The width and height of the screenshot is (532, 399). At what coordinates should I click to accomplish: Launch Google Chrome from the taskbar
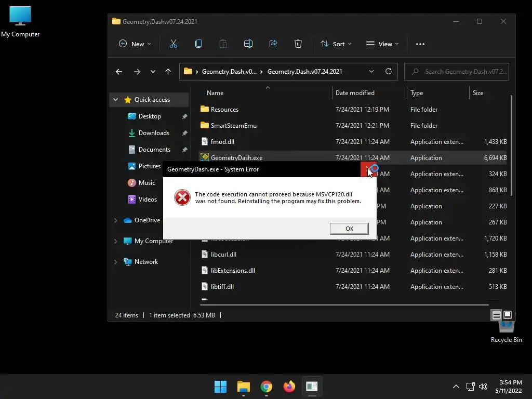click(267, 387)
